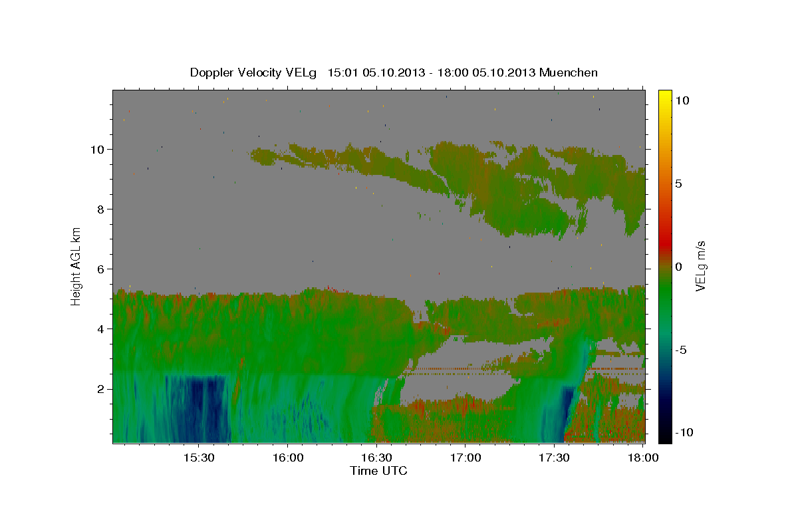The image size is (798, 532).
Task: Click the colorbar tick label -10
Action: pyautogui.click(x=684, y=433)
